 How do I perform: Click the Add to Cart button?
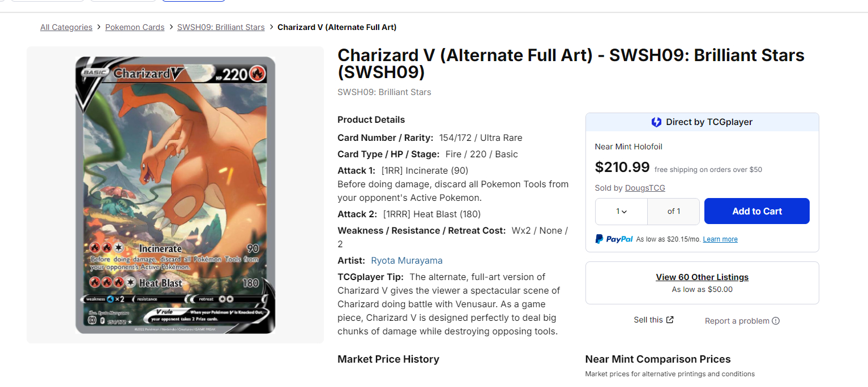756,211
